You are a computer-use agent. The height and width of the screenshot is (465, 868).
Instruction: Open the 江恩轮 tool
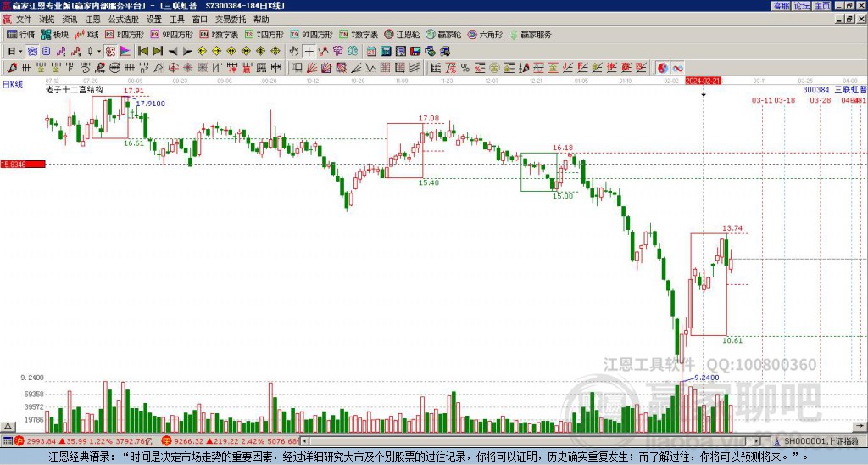pos(402,34)
